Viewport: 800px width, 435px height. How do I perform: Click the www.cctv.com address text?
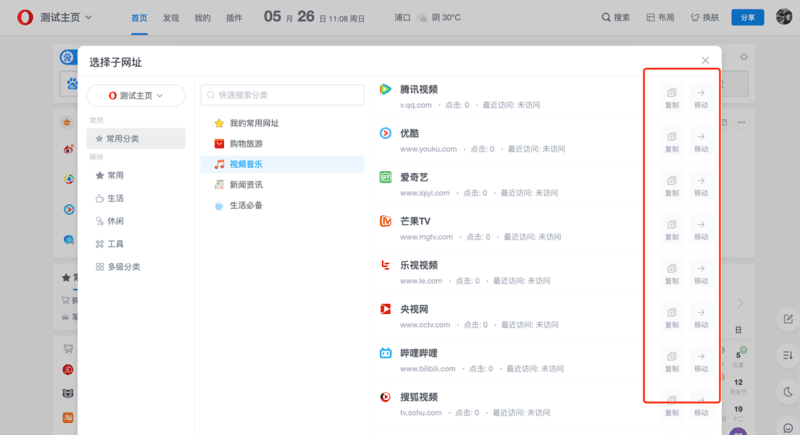425,325
